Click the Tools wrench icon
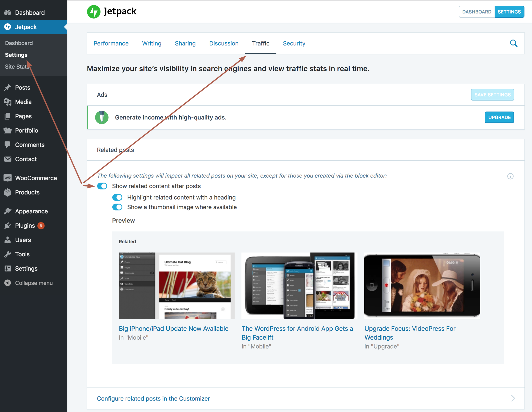The width and height of the screenshot is (532, 412). pyautogui.click(x=7, y=254)
